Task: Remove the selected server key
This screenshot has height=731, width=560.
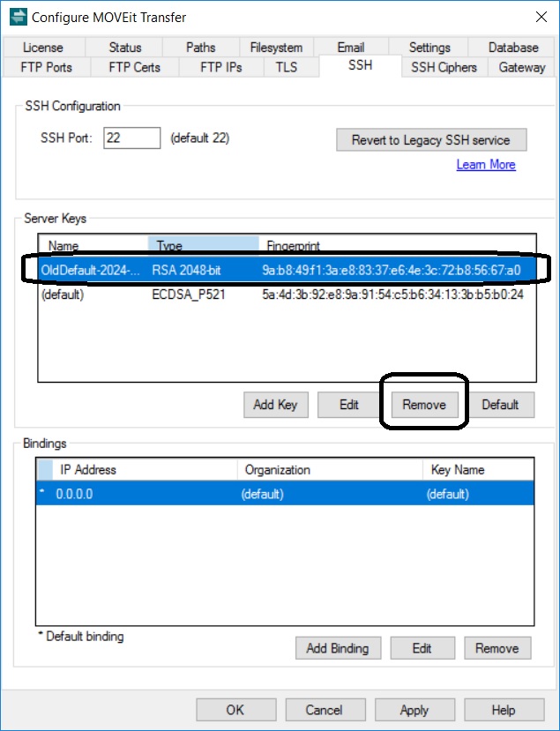Action: click(x=424, y=405)
